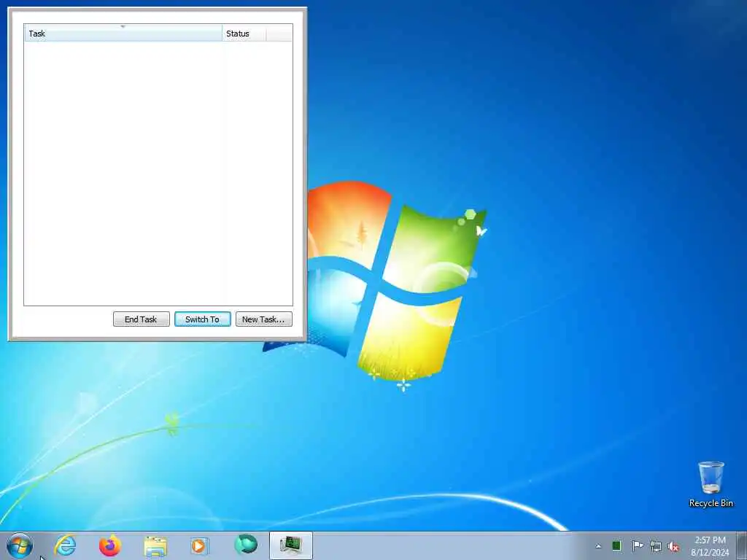Open the New Task... dialog
Viewport: 747px width, 560px height.
pos(263,319)
